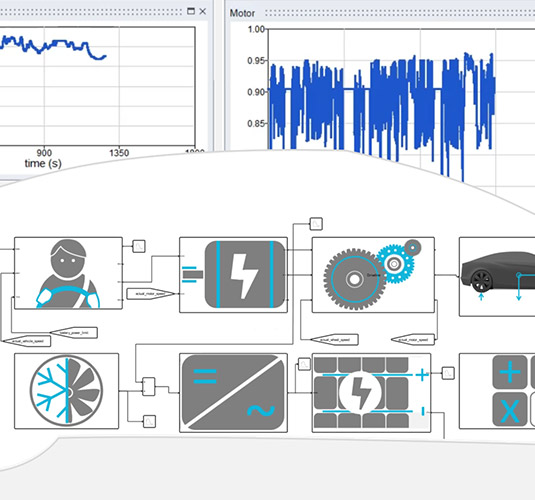Viewport: 535px width, 500px height.
Task: Select the actual_motor_speed tag below the gearbox
Action: pyautogui.click(x=413, y=340)
